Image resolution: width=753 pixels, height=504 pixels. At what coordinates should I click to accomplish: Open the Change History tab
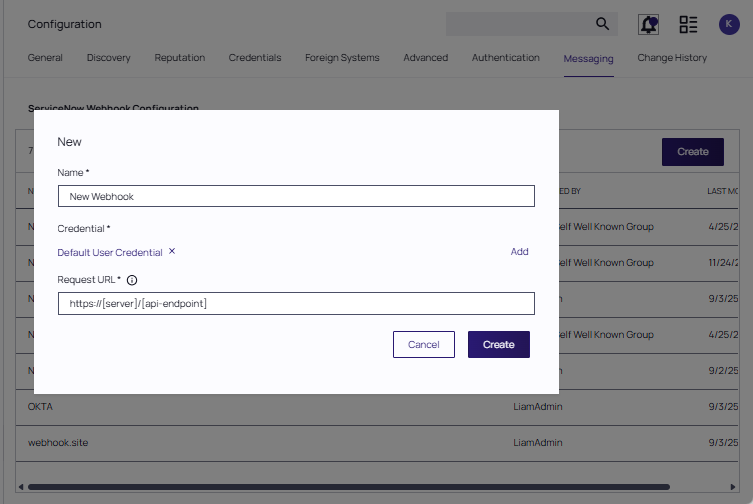672,58
